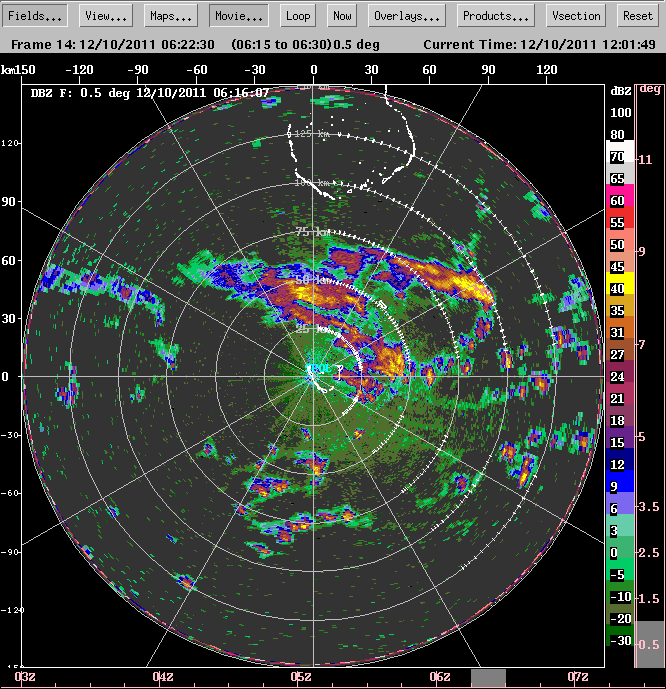Screen dimensions: 666x689
Task: Click the Current Time readout
Action: click(x=539, y=44)
